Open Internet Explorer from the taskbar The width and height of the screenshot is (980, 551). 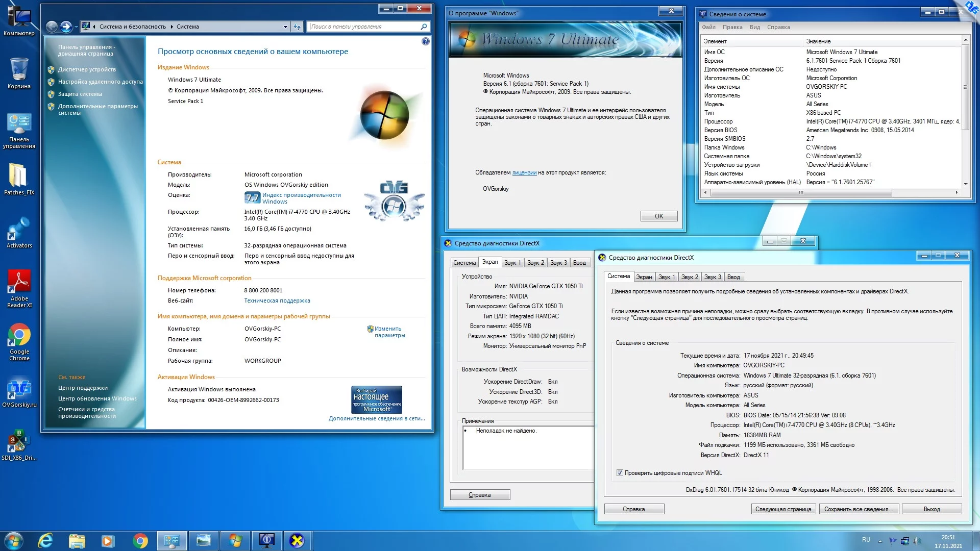(45, 540)
